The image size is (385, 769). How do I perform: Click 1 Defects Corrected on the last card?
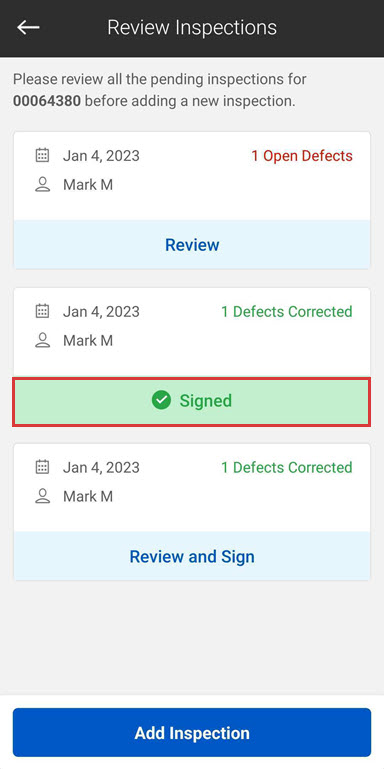[x=287, y=467]
